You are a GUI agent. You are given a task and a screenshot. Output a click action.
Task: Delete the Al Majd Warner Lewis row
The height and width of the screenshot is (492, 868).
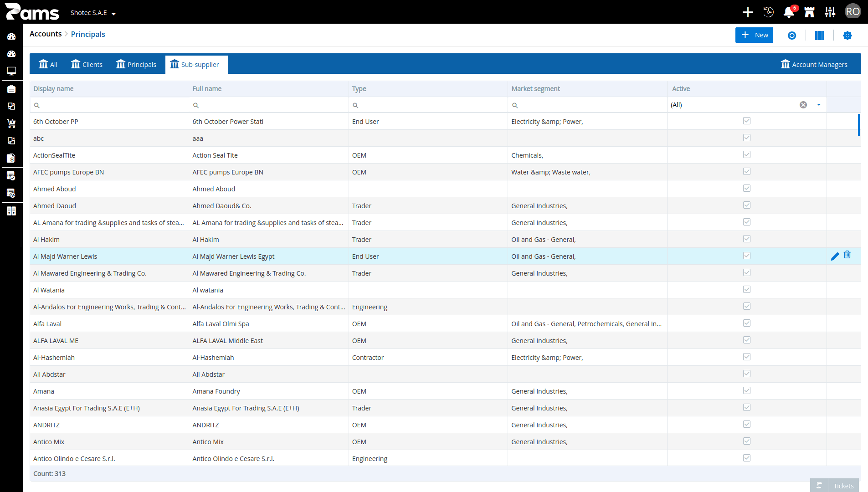pyautogui.click(x=847, y=255)
